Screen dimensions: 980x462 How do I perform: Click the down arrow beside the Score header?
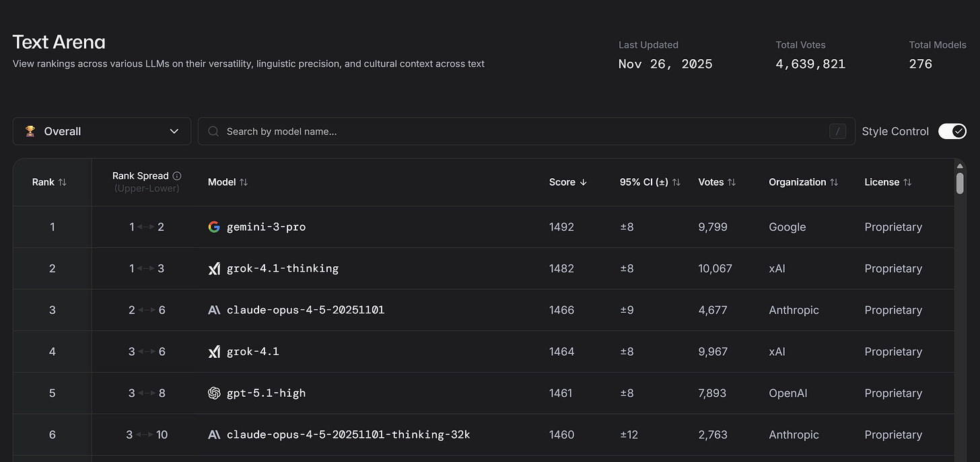tap(583, 182)
